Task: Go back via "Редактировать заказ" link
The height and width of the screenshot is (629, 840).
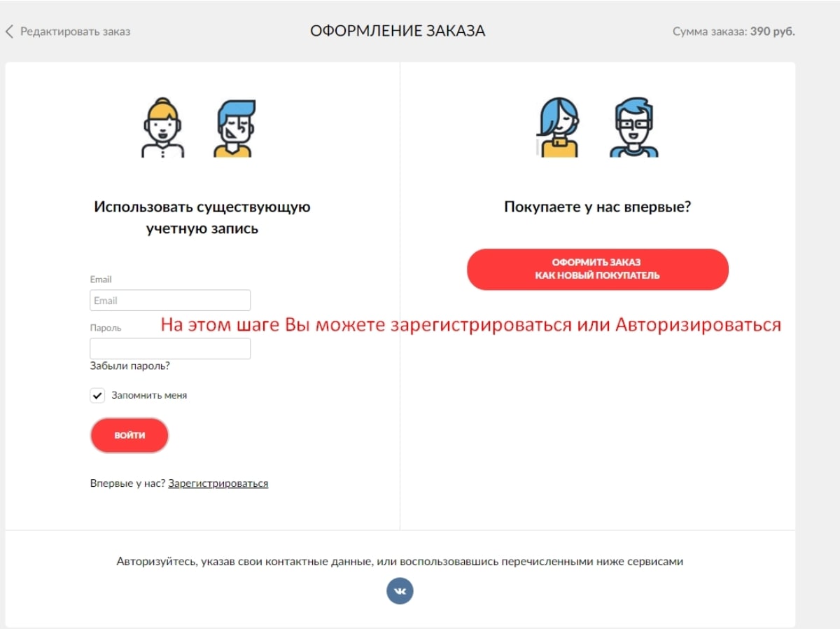Action: (75, 32)
